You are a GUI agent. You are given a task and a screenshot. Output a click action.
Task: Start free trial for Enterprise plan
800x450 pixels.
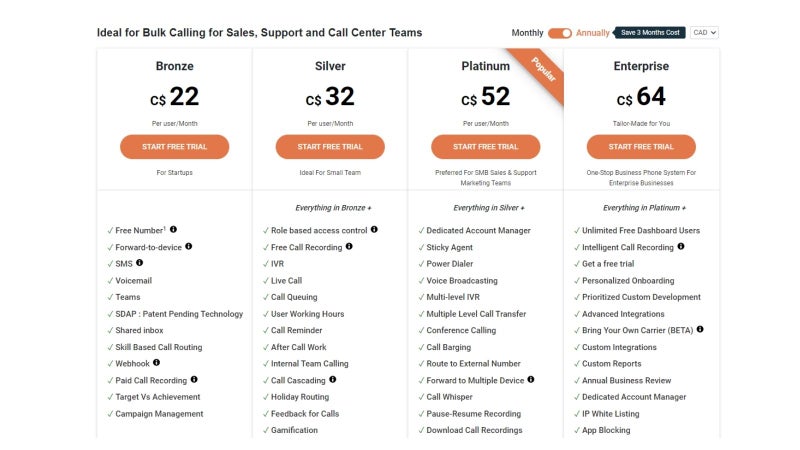[x=641, y=147]
